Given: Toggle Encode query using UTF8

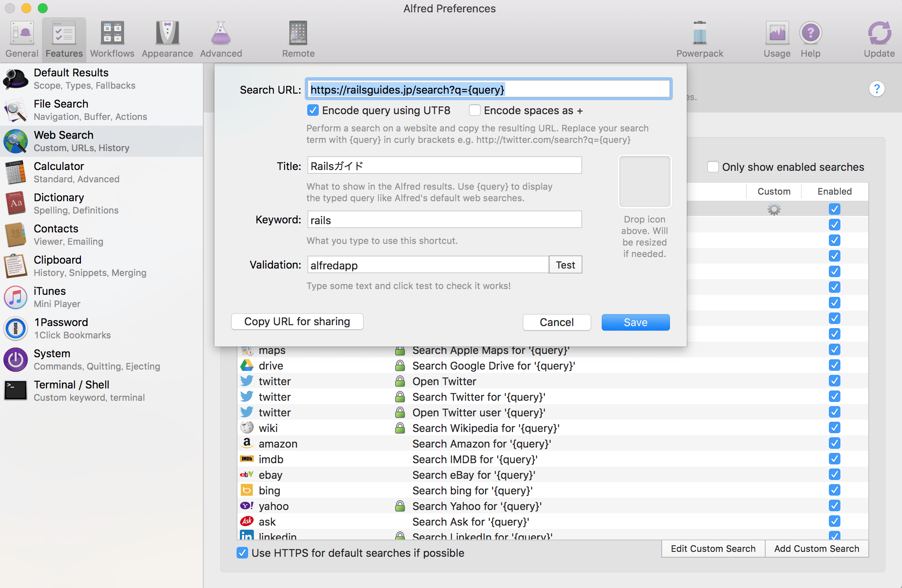Looking at the screenshot, I should click(313, 110).
